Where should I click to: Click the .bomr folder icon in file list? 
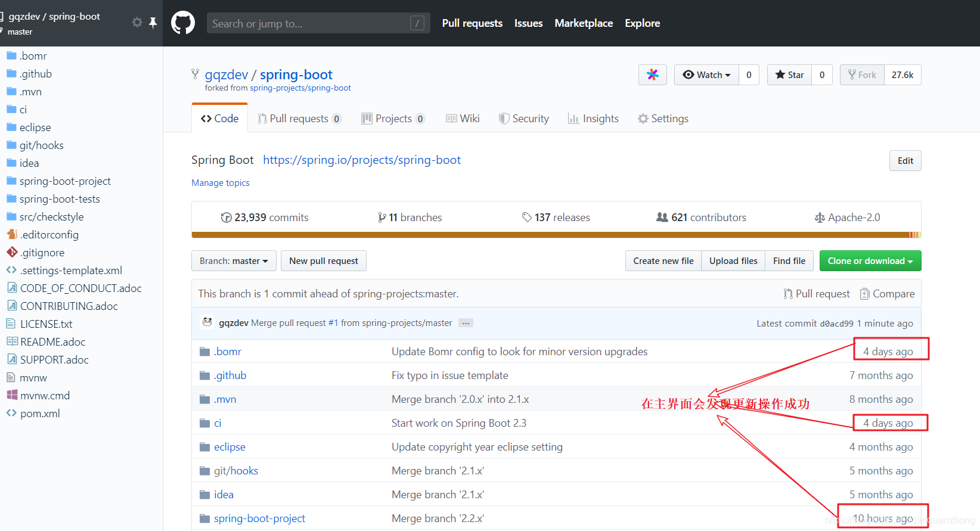pyautogui.click(x=205, y=352)
